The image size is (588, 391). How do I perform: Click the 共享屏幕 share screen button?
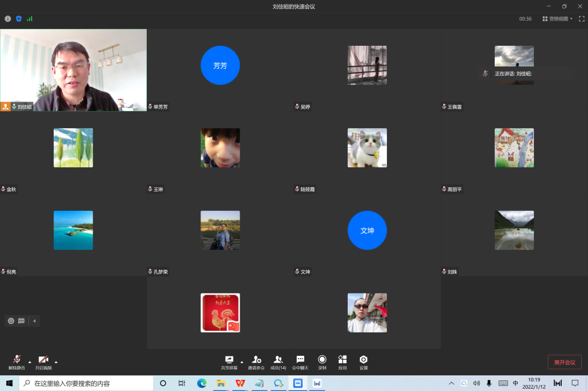[229, 360]
